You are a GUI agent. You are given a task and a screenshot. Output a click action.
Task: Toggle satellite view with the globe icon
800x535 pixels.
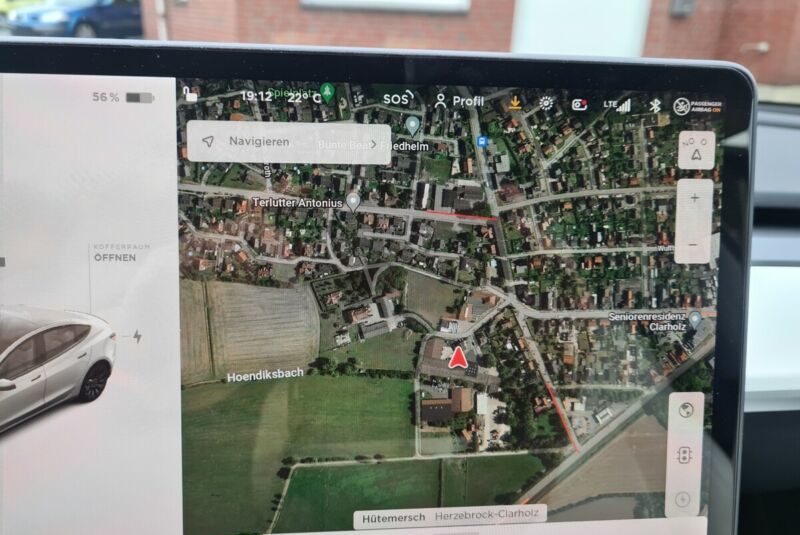(686, 410)
